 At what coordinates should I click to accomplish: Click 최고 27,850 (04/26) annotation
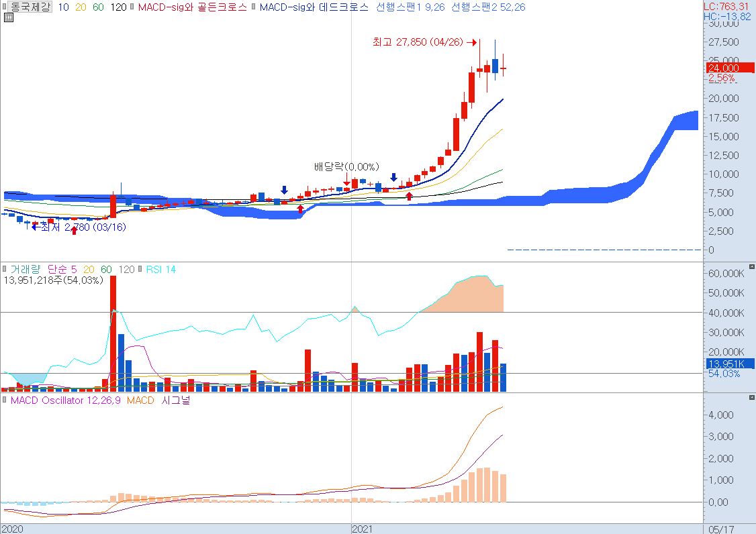418,42
